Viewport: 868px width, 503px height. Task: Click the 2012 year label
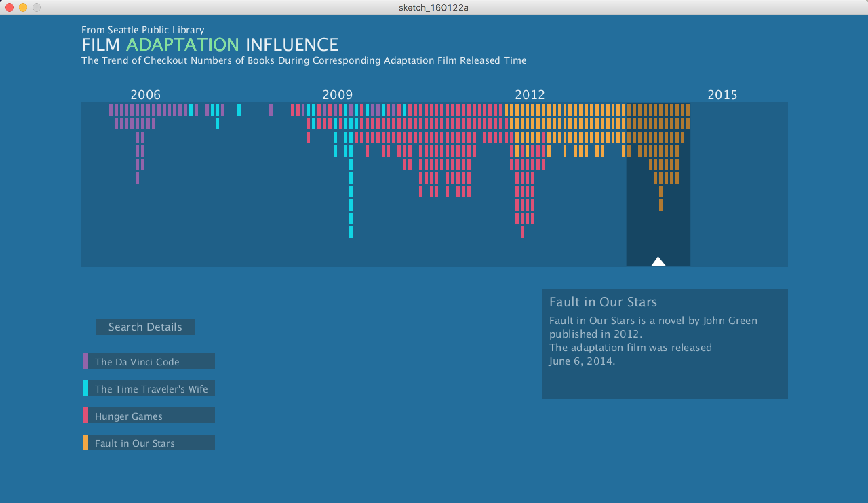(x=529, y=95)
